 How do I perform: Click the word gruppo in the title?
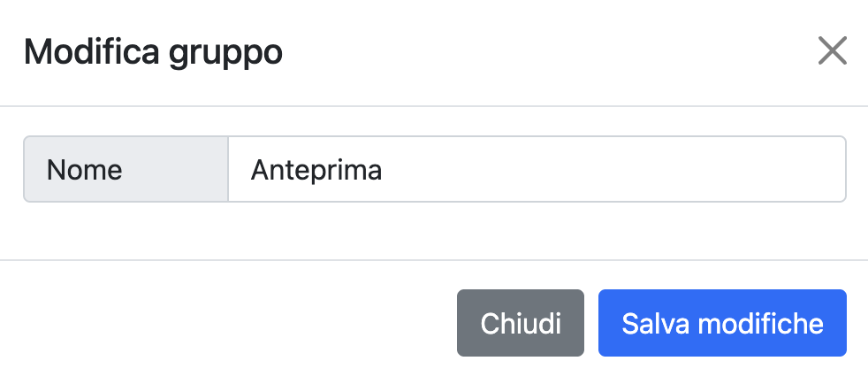tap(225, 54)
